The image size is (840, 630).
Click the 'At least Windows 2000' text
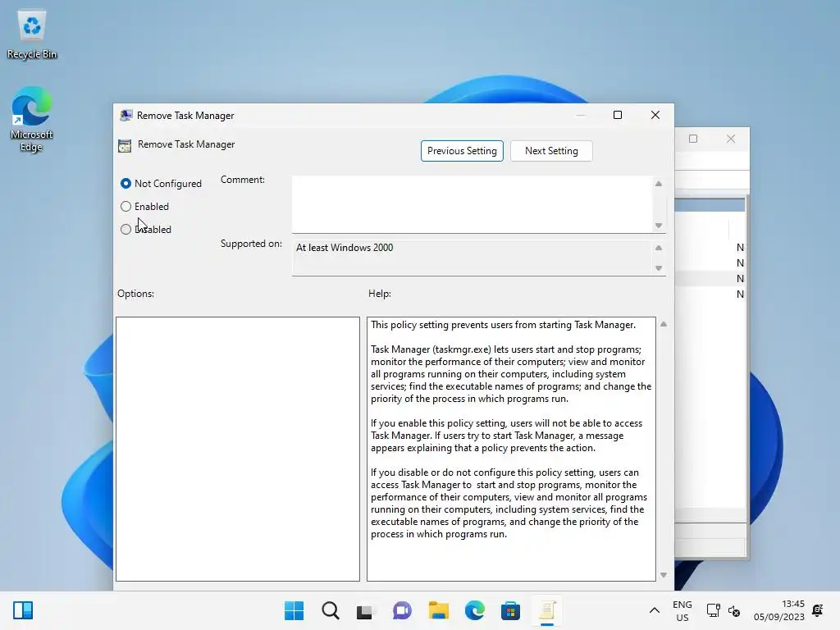coord(345,248)
